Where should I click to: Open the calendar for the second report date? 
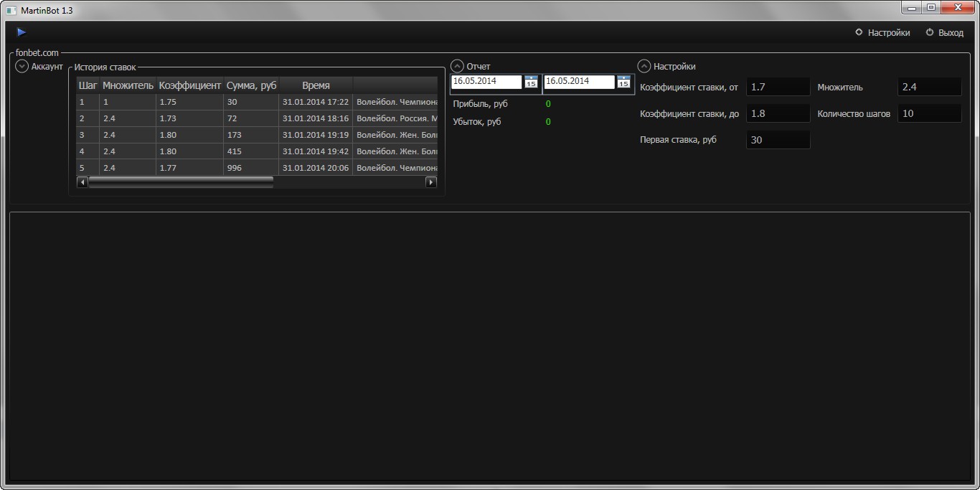tap(623, 82)
